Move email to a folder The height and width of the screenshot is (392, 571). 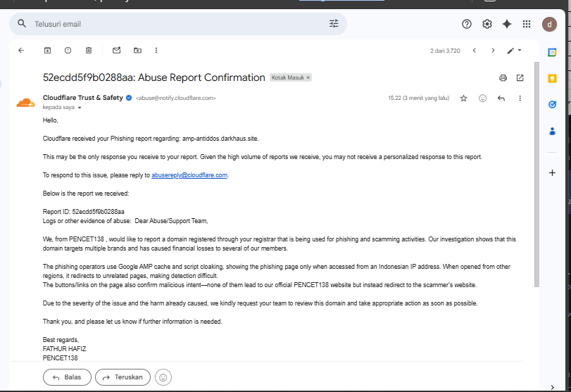(137, 51)
